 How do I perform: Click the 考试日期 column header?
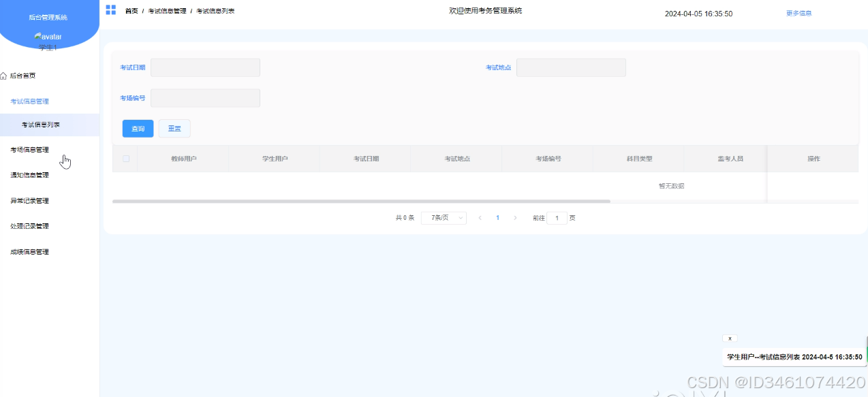(x=366, y=159)
